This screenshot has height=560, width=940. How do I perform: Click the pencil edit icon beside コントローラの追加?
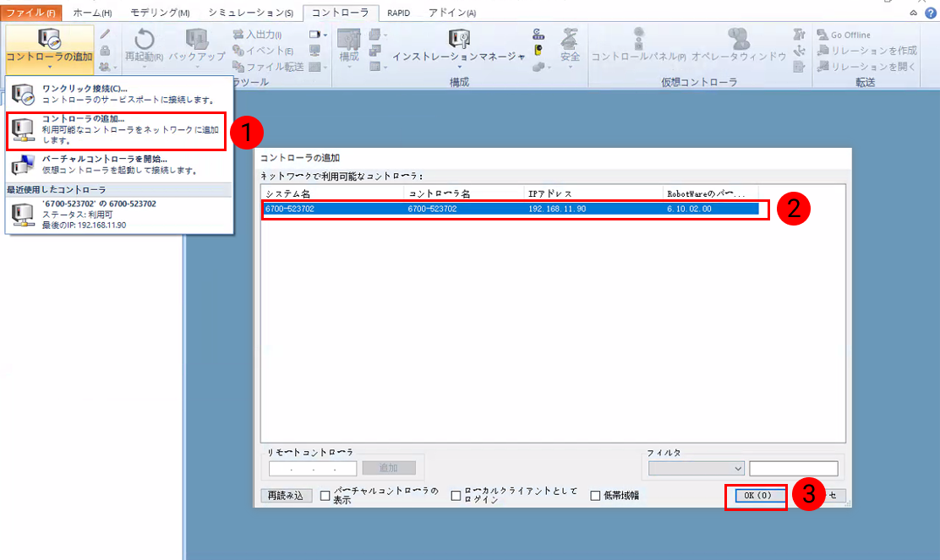tap(105, 34)
